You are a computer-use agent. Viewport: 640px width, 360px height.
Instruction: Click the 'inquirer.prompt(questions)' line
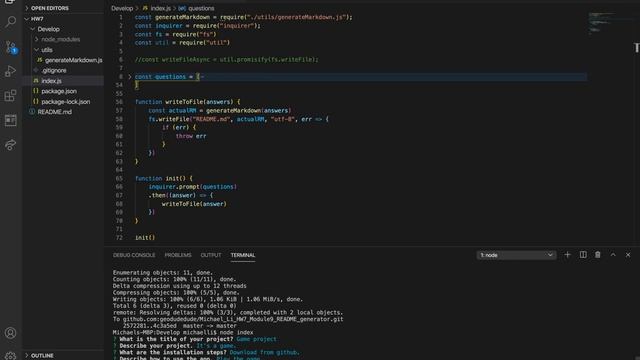coord(192,187)
